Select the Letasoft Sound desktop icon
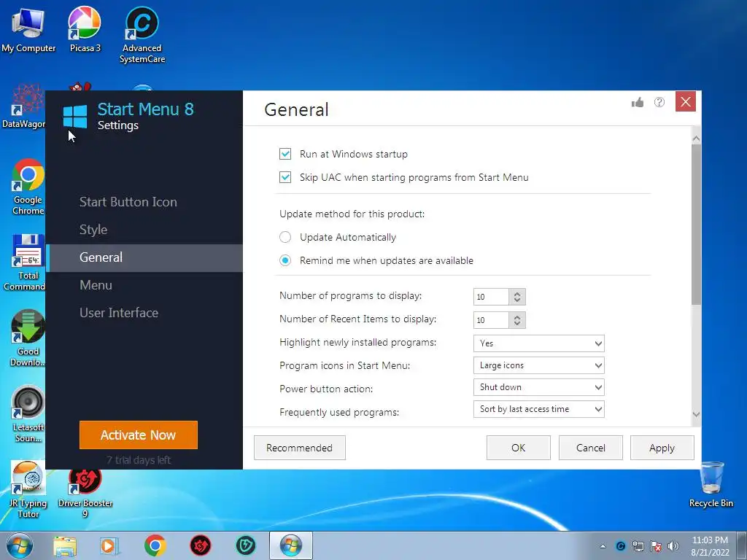 pos(28,414)
